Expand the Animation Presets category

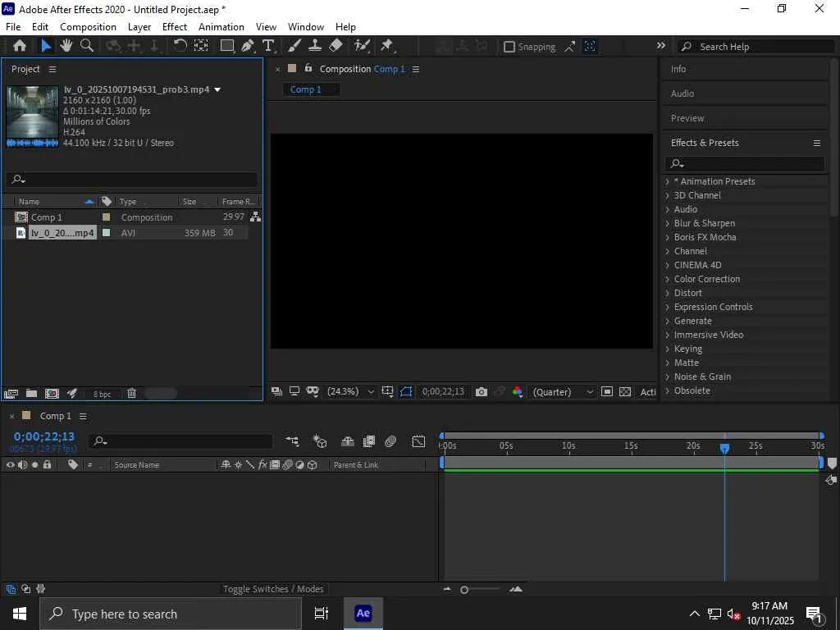[x=668, y=181]
